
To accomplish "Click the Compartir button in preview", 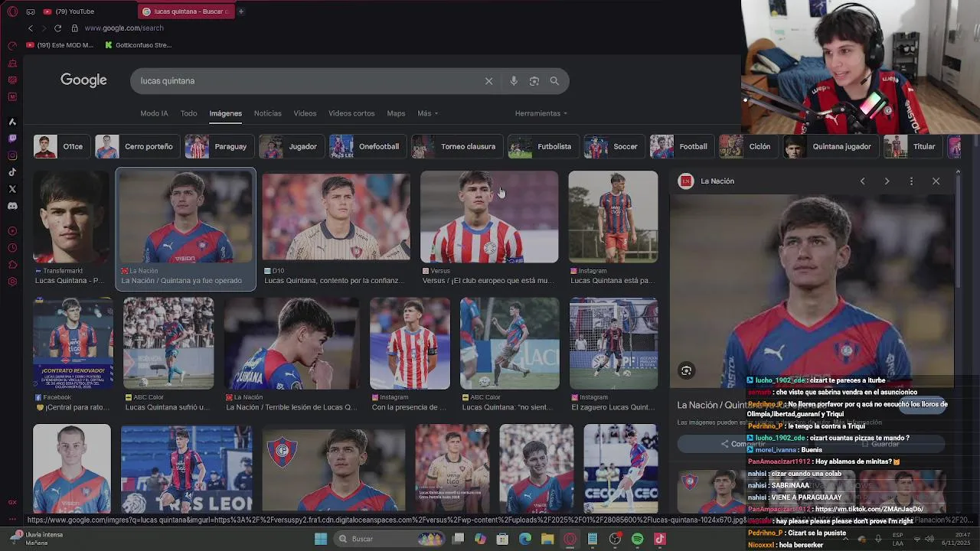I will (742, 444).
